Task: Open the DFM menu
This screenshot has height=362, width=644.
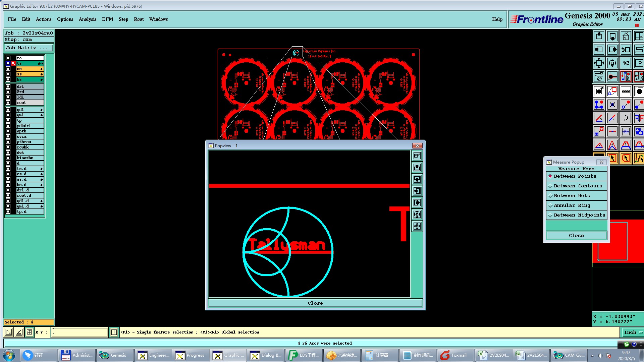Action: (x=107, y=19)
